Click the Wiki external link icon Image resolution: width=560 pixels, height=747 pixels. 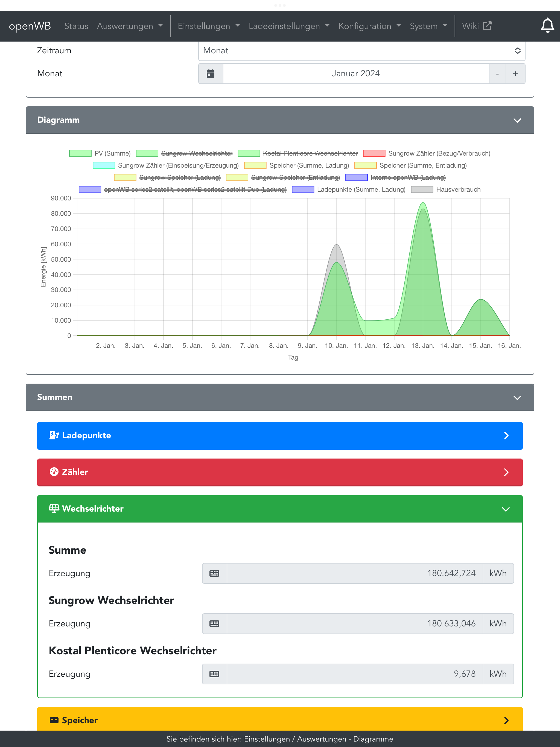pyautogui.click(x=487, y=26)
